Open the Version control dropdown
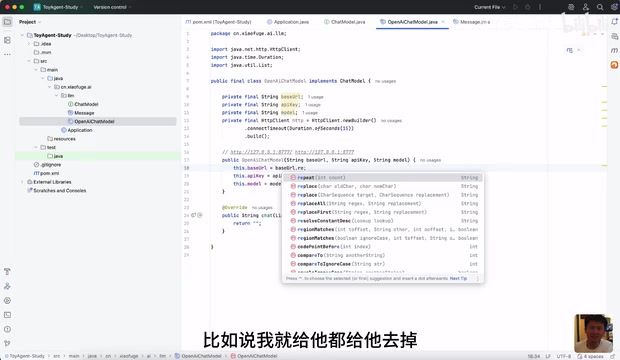The height and width of the screenshot is (360, 620). click(112, 7)
